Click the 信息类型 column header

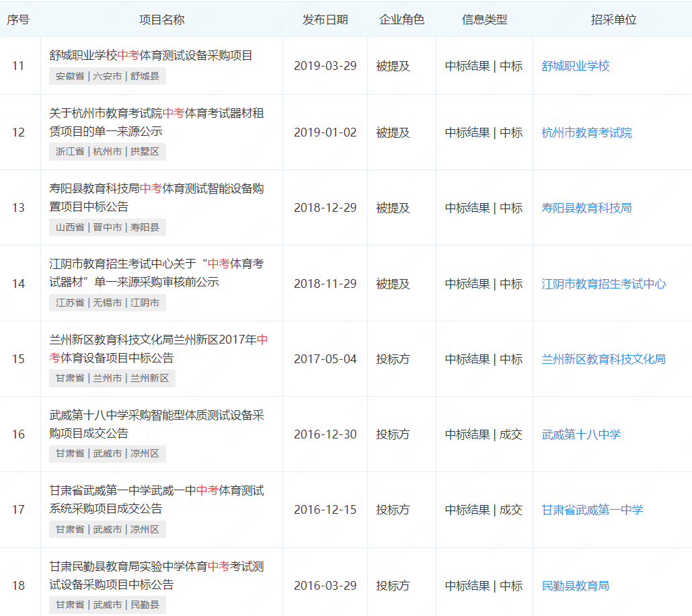[484, 20]
